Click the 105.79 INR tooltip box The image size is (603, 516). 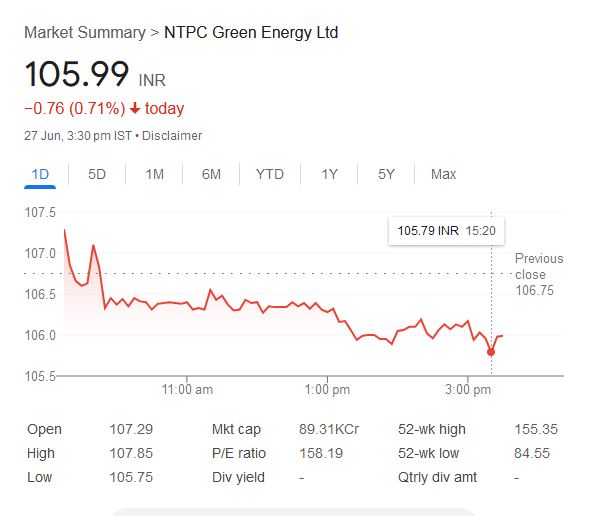[x=447, y=231]
